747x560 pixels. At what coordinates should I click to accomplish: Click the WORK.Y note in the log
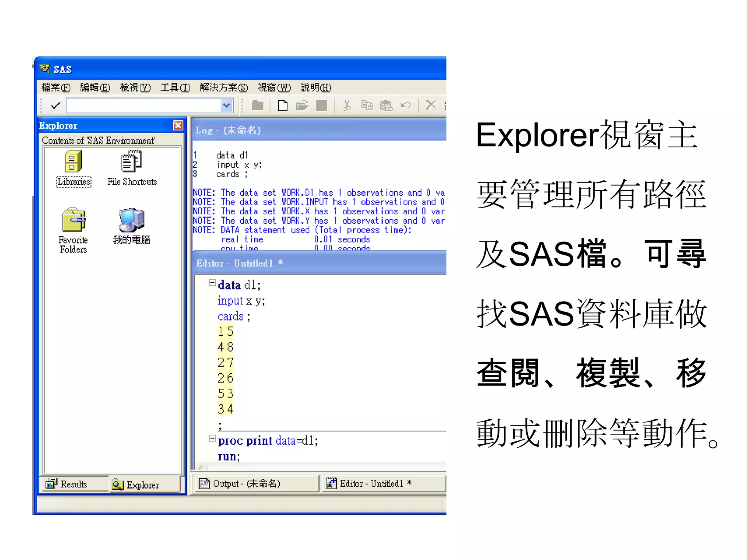click(319, 221)
